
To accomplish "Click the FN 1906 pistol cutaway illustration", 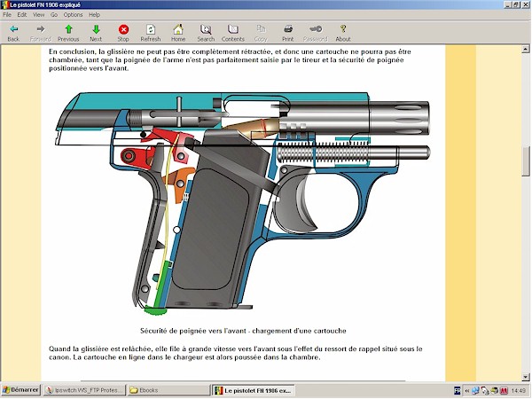I will 243,202.
